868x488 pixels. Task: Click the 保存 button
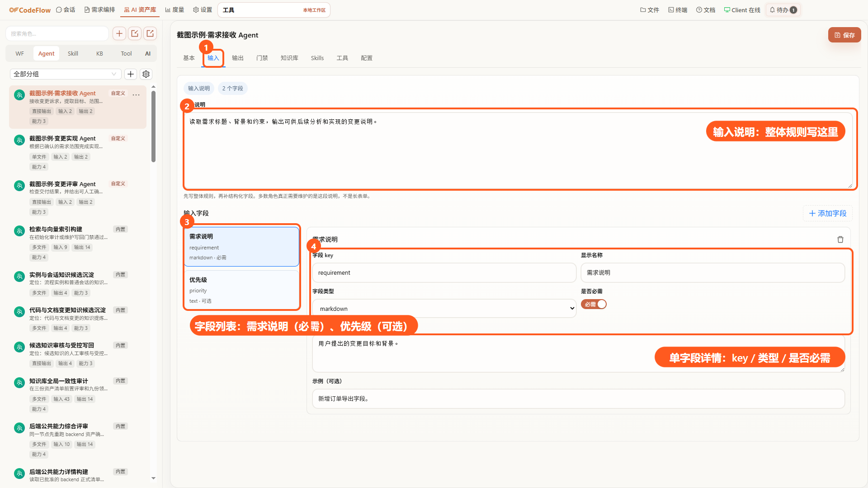pos(844,35)
